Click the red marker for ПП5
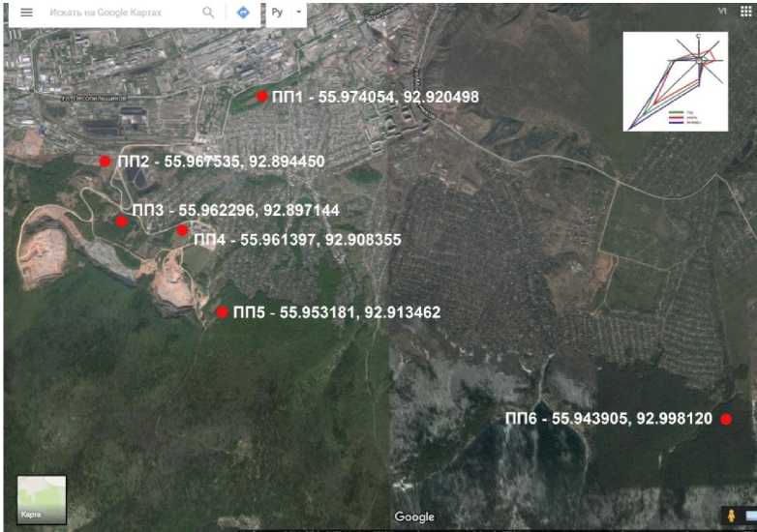 tap(222, 312)
